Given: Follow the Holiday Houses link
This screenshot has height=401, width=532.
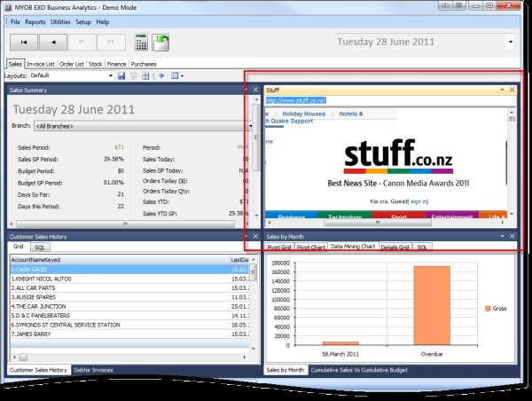Looking at the screenshot, I should [x=303, y=114].
